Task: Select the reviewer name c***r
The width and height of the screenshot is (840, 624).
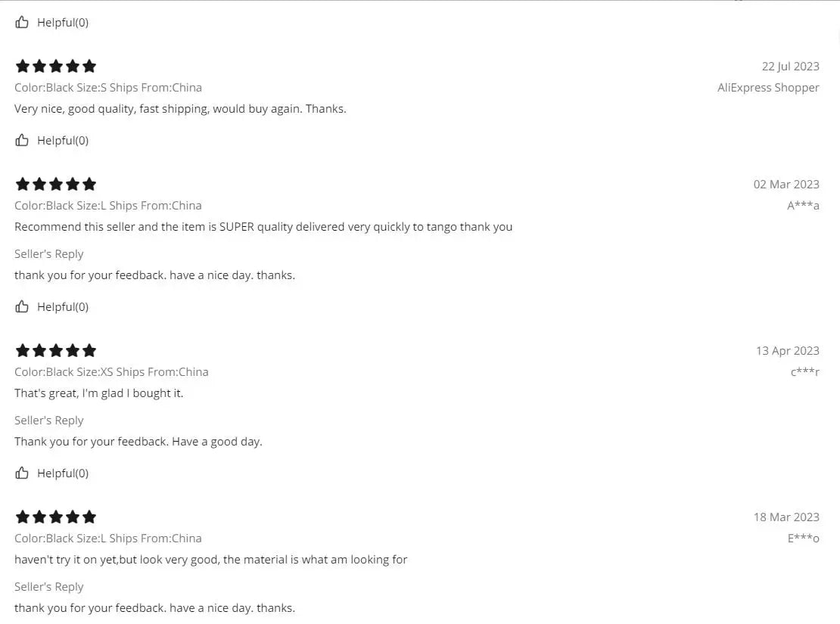Action: pos(804,371)
